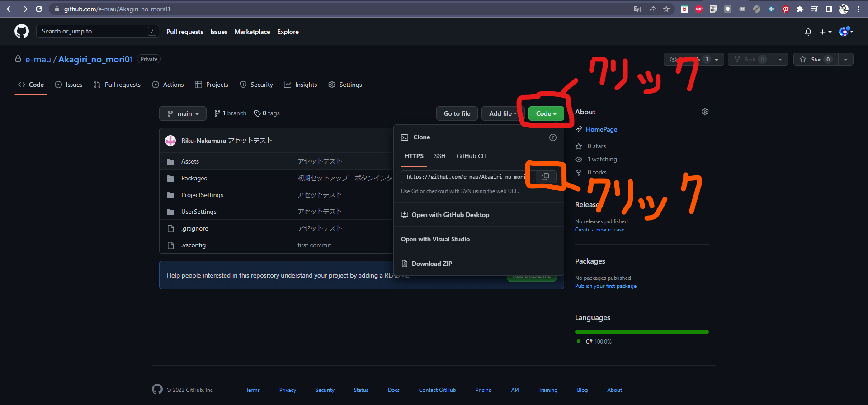This screenshot has height=405, width=868.
Task: Focus the Search or jump to field
Action: 97,31
